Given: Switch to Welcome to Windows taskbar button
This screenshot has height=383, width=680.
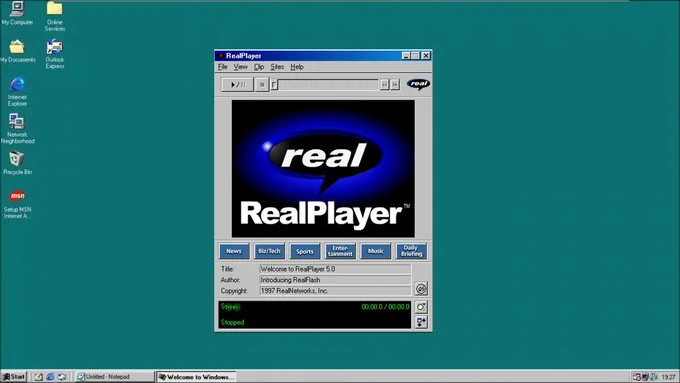Looking at the screenshot, I should pyautogui.click(x=196, y=377).
